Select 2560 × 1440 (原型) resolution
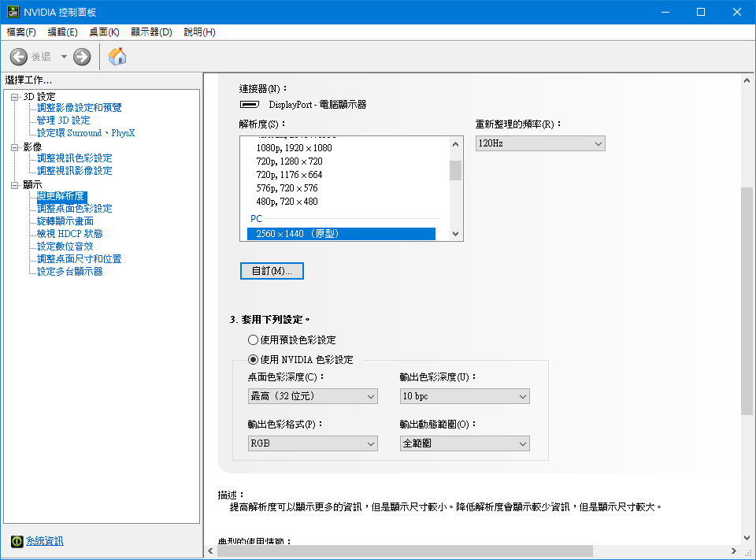The height and width of the screenshot is (560, 756). tap(341, 233)
